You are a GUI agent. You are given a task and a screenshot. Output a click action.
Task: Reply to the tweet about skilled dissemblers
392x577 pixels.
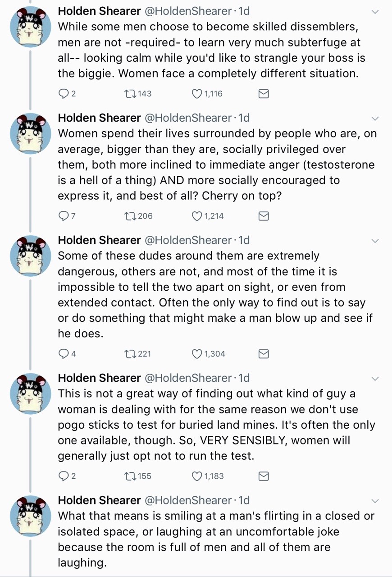pyautogui.click(x=64, y=94)
